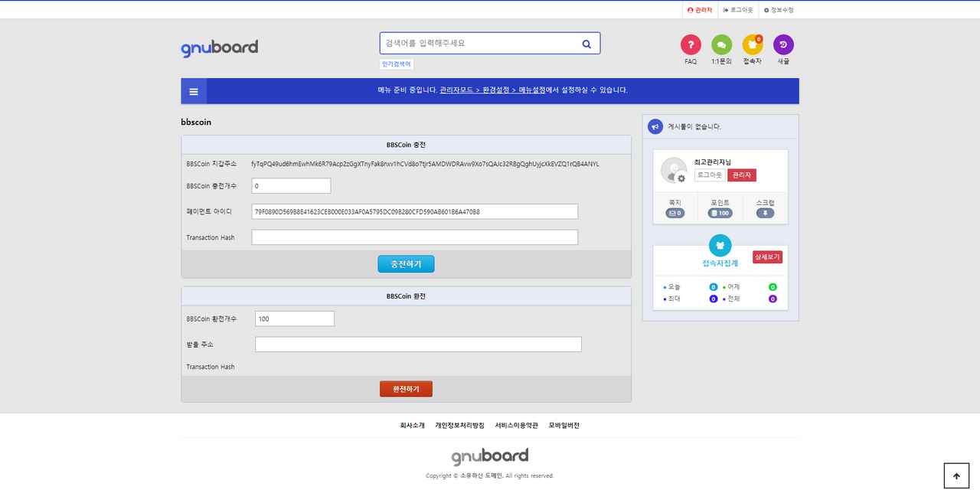Click the 전체 visitor count badge
Viewport: 980px width, 490px height.
tap(773, 299)
